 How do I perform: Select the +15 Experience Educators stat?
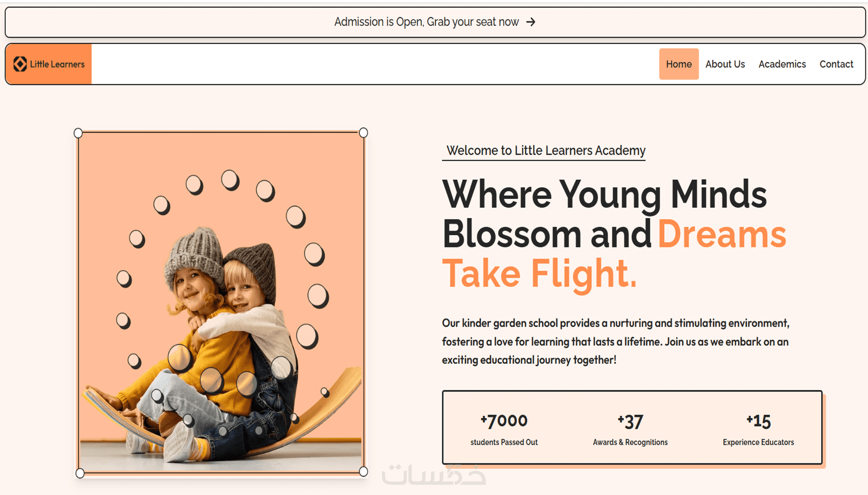click(x=758, y=429)
